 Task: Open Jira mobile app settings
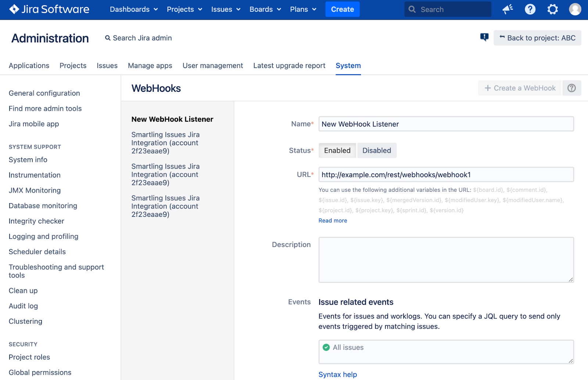tap(34, 124)
